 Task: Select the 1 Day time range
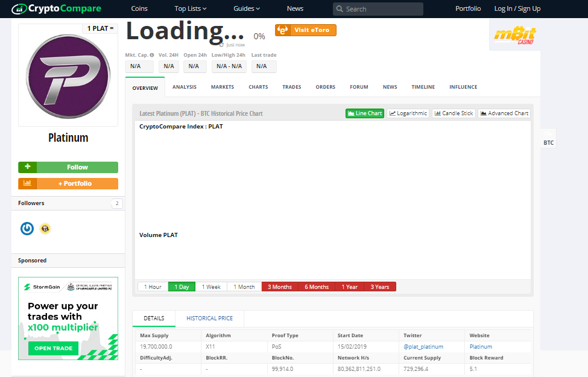pos(182,287)
